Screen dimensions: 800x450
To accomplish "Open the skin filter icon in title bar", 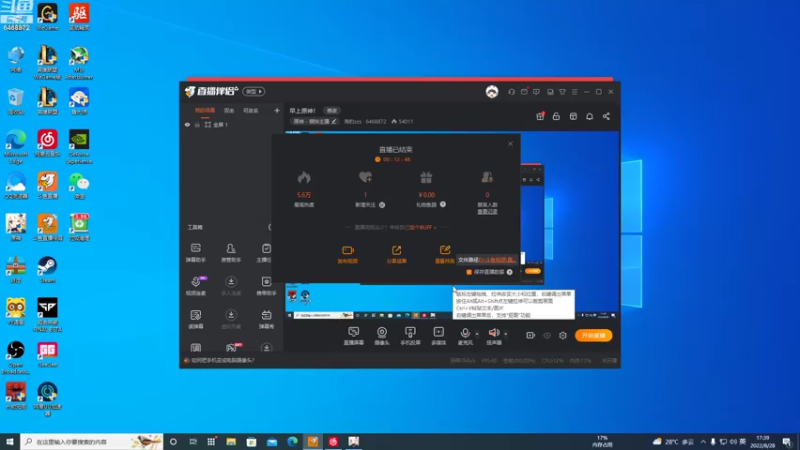I will (562, 92).
